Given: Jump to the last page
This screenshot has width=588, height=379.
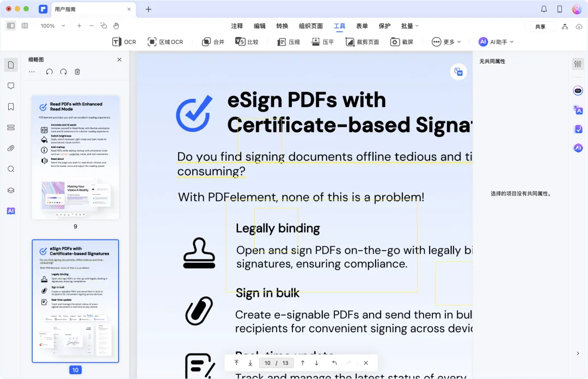Looking at the screenshot, I should coord(250,363).
